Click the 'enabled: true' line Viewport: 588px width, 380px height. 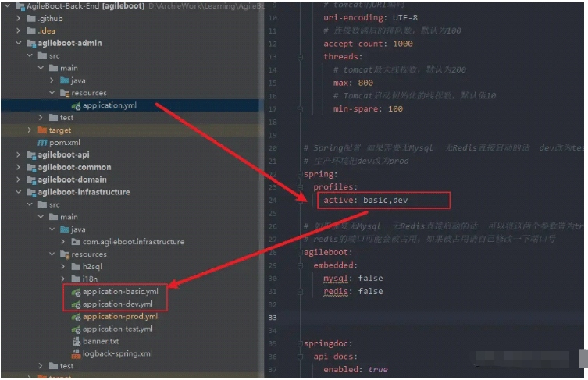[x=356, y=370]
